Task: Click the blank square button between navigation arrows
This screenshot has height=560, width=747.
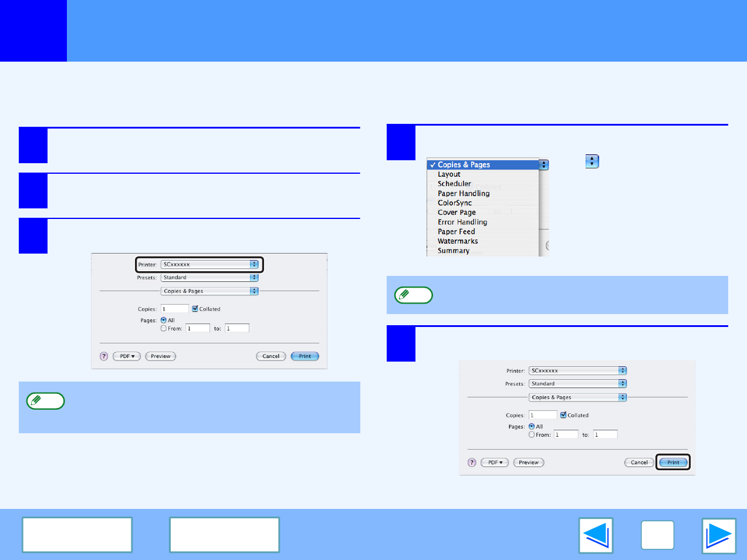Action: (658, 535)
